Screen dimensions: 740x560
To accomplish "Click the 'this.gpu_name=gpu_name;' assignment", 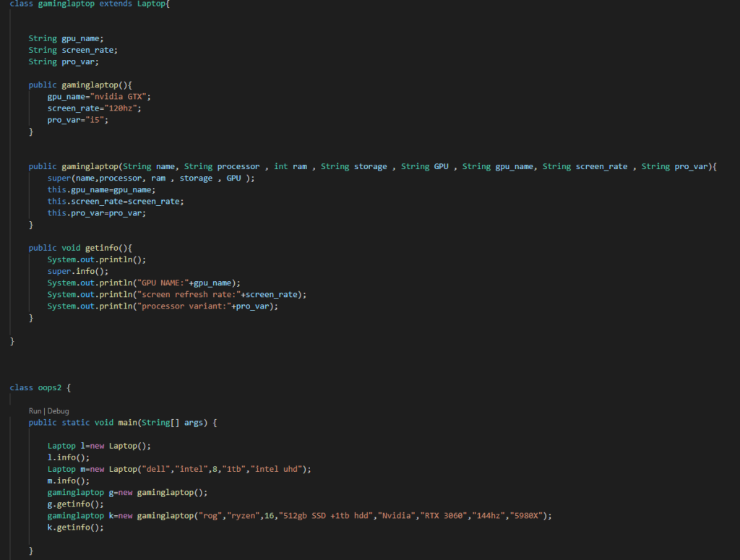I will (101, 189).
